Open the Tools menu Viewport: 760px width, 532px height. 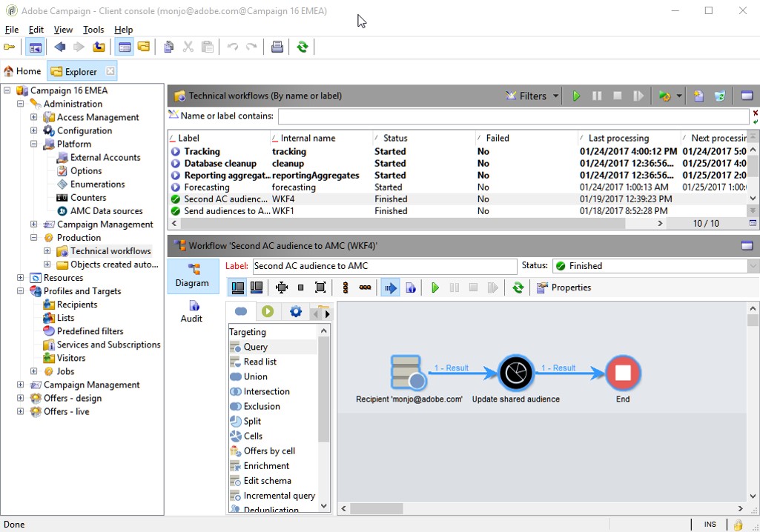coord(93,30)
